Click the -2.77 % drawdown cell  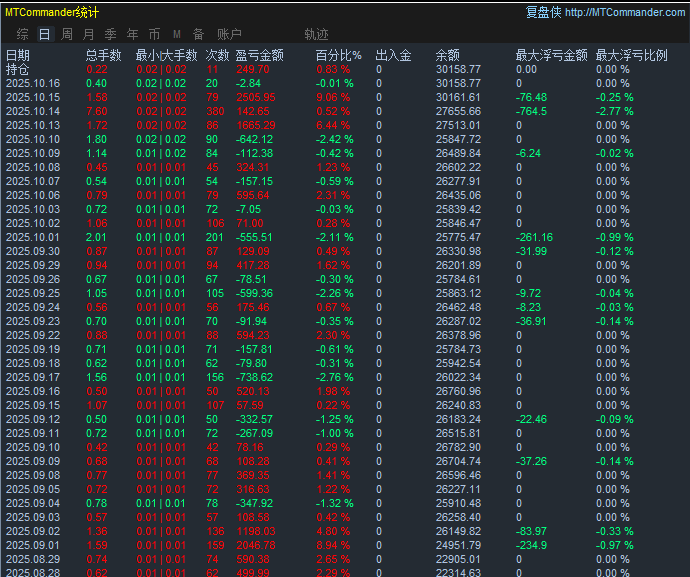(615, 111)
